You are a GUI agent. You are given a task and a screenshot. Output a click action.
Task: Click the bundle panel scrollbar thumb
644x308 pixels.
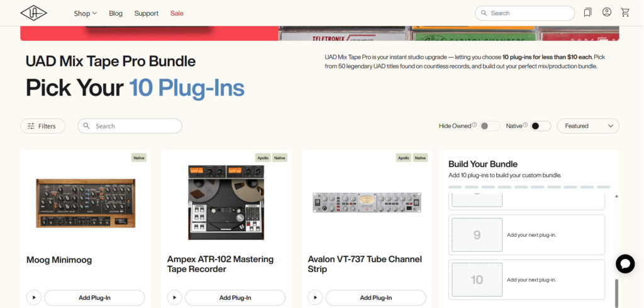(616, 293)
